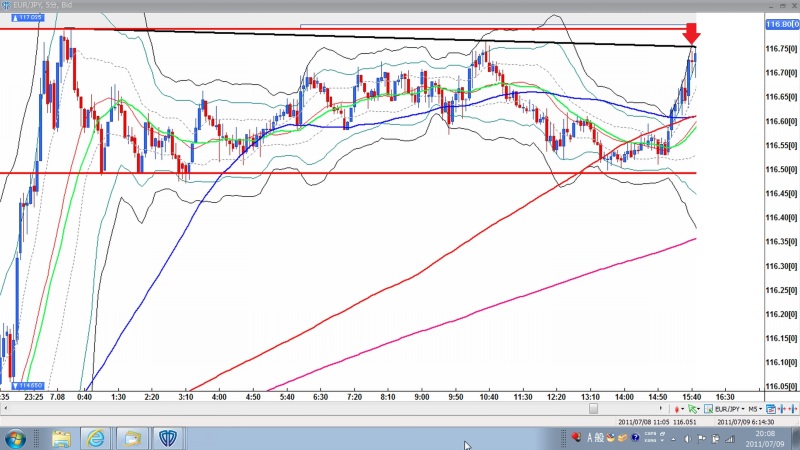The image size is (800, 450).
Task: Click the horizontal chart scrollbar thumb
Action: point(593,408)
